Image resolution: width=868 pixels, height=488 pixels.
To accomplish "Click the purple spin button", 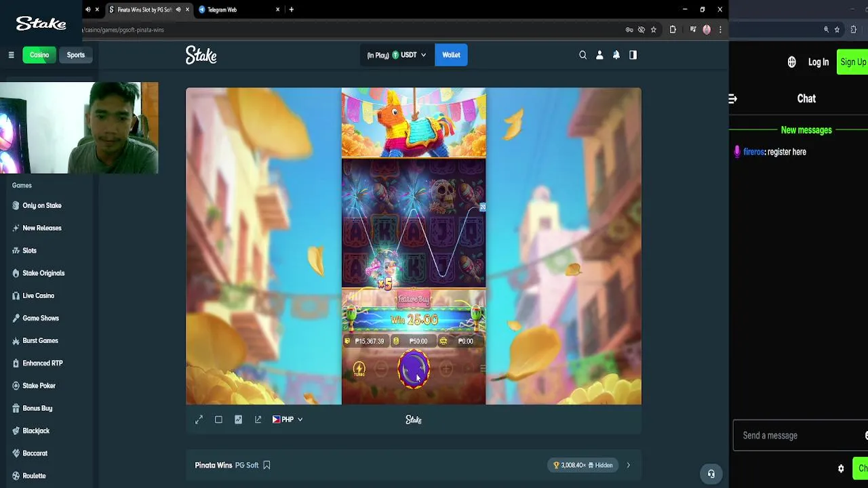I will 414,369.
